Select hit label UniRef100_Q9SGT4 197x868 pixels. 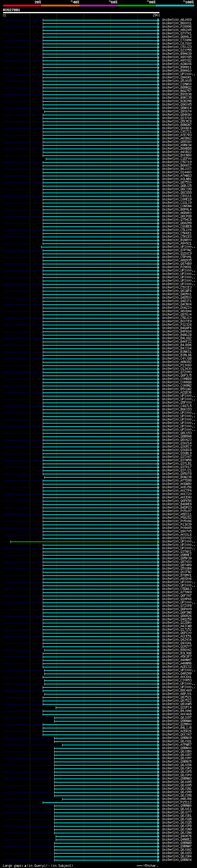click(177, 111)
